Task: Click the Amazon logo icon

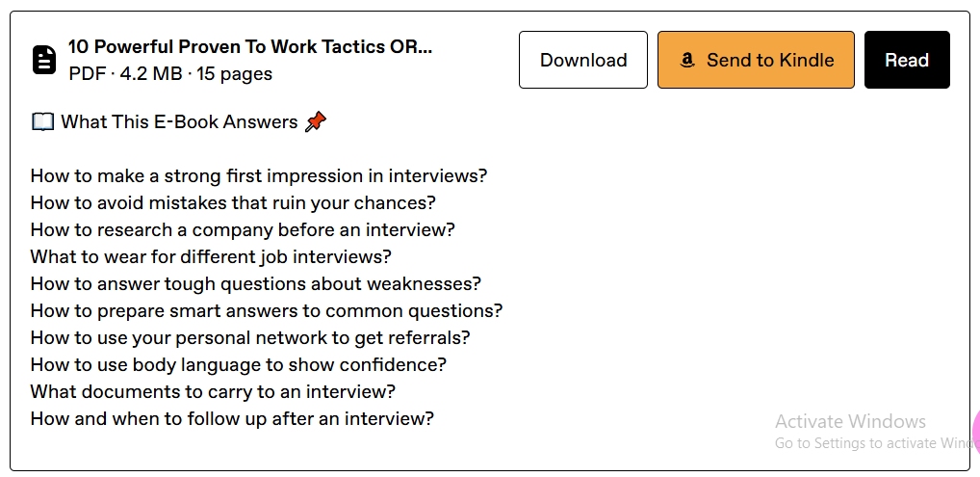Action: pos(687,60)
